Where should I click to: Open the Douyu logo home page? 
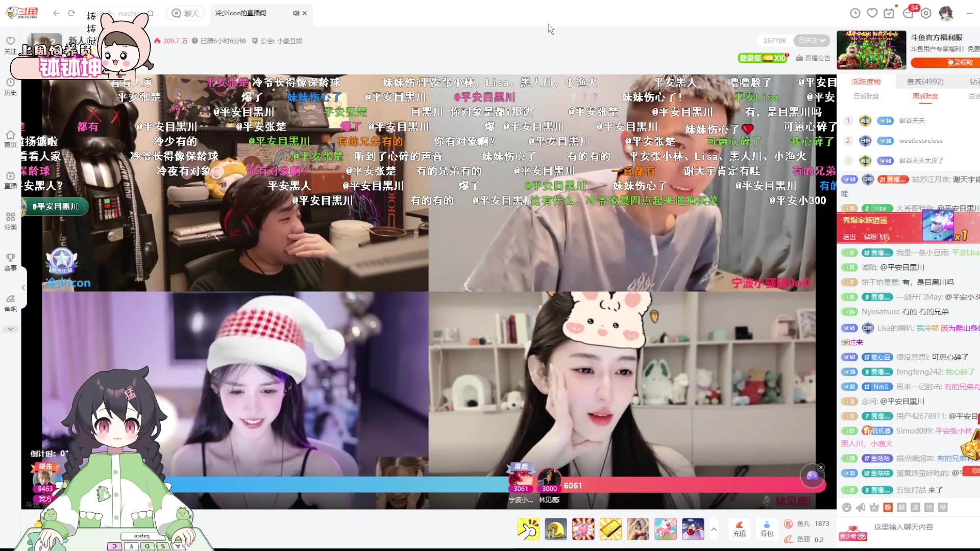tap(21, 13)
